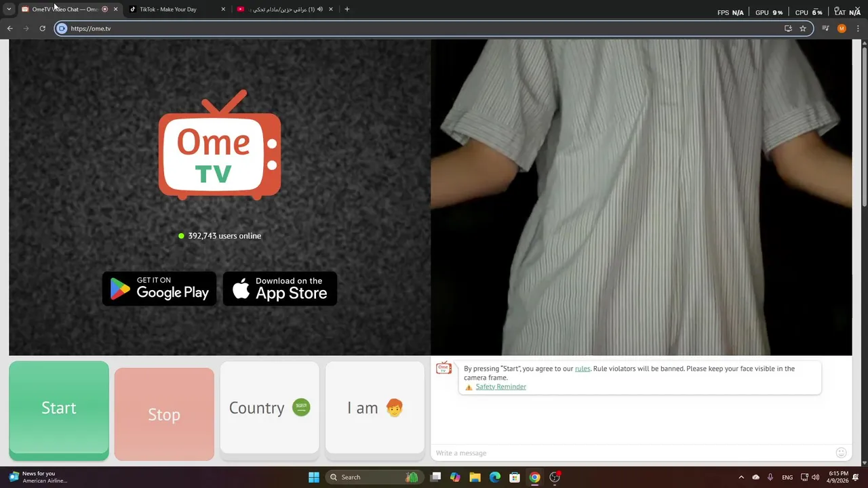868x488 pixels.
Task: Click the camera site info icon in the address bar
Action: (x=62, y=28)
